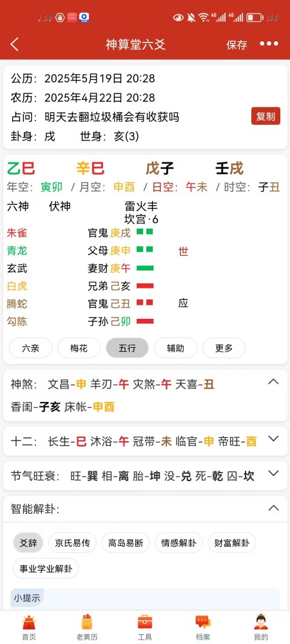Click the red 复制 copy button
The height and width of the screenshot is (644, 290).
(x=266, y=116)
